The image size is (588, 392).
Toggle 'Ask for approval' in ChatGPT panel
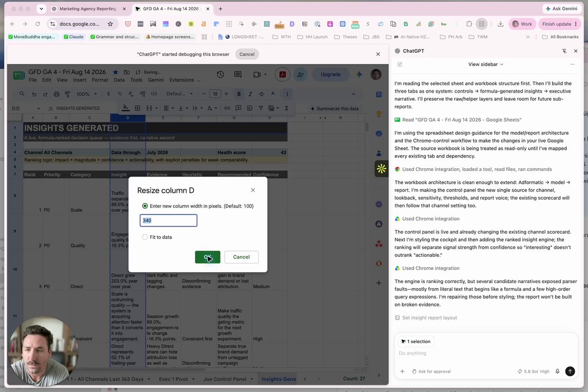431,371
